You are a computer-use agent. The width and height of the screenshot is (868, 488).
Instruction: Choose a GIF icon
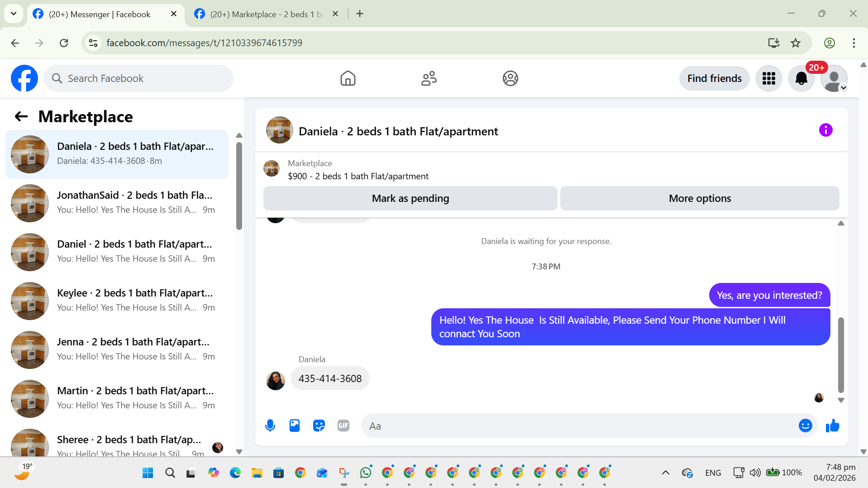coord(343,426)
